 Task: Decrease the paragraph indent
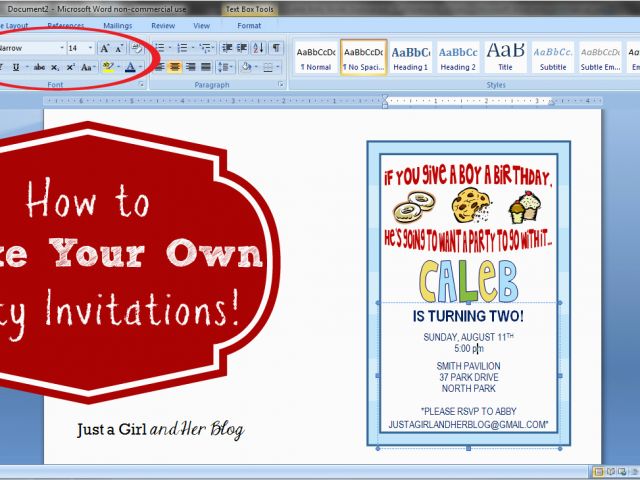click(228, 47)
